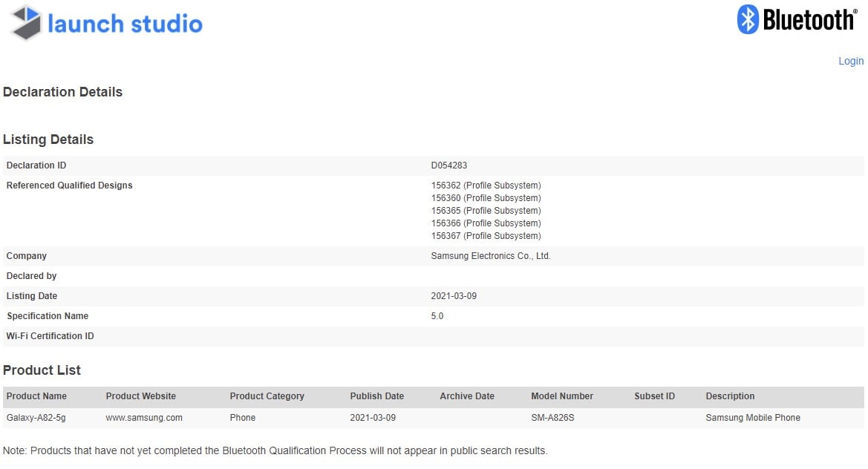Click the launch studio cube logo icon
The width and height of the screenshot is (868, 469).
pos(26,22)
